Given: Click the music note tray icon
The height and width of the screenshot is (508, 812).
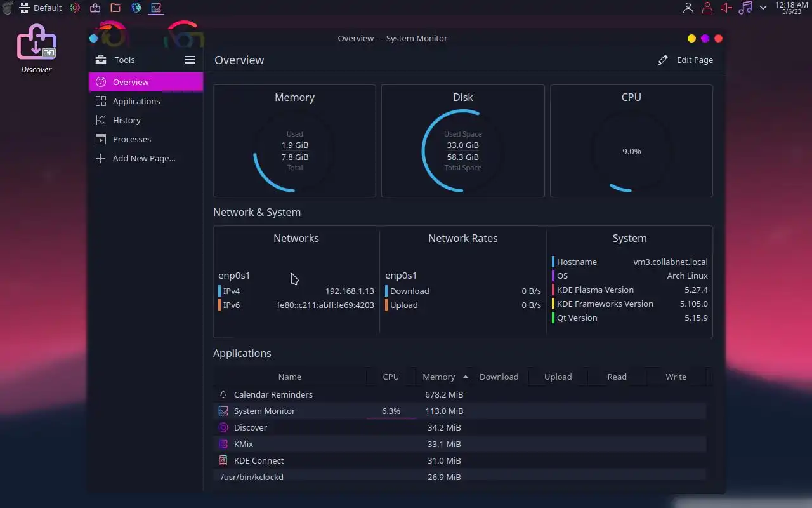Looking at the screenshot, I should click(746, 8).
